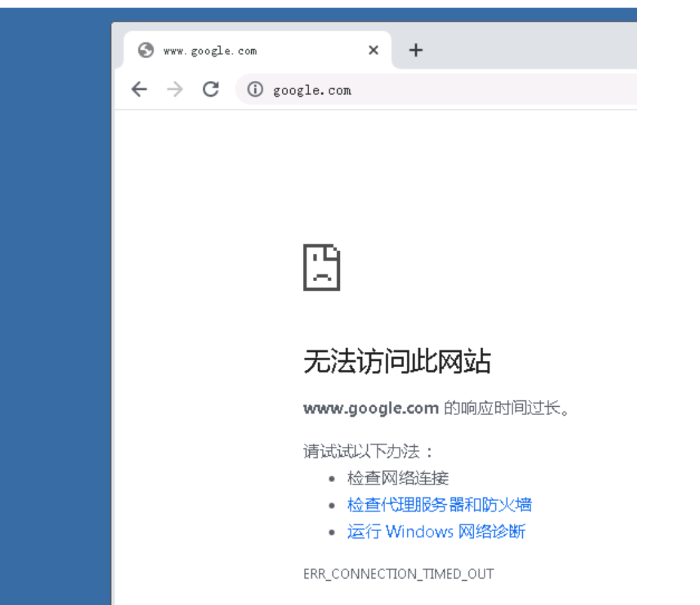Click the 检查网络连接 suggestion

coord(398,478)
